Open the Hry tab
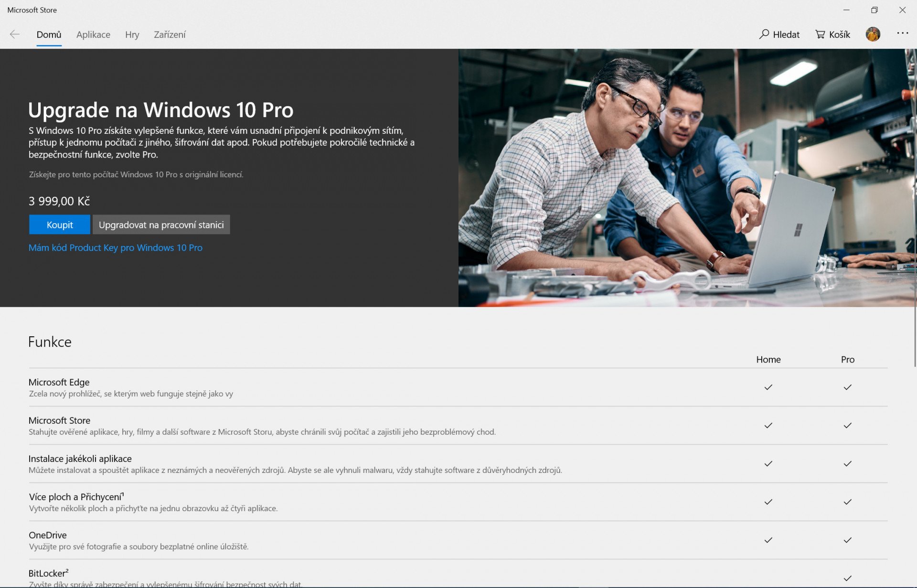 tap(132, 34)
